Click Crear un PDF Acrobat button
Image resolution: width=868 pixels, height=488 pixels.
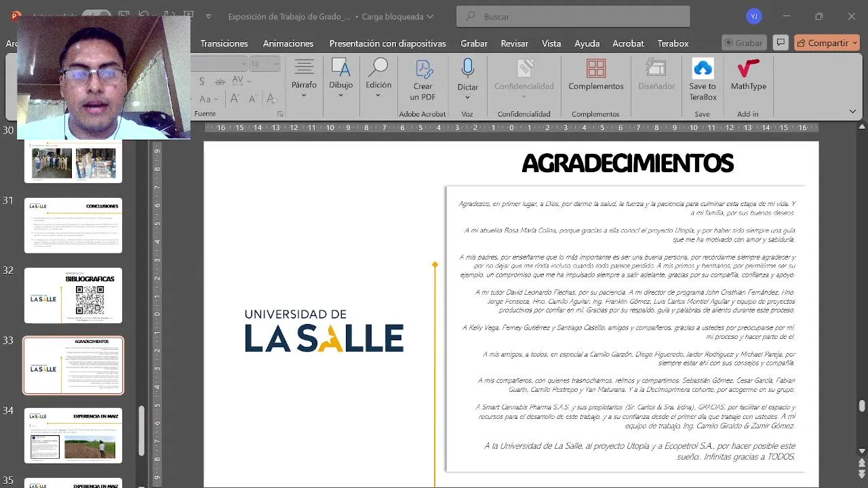pos(422,79)
